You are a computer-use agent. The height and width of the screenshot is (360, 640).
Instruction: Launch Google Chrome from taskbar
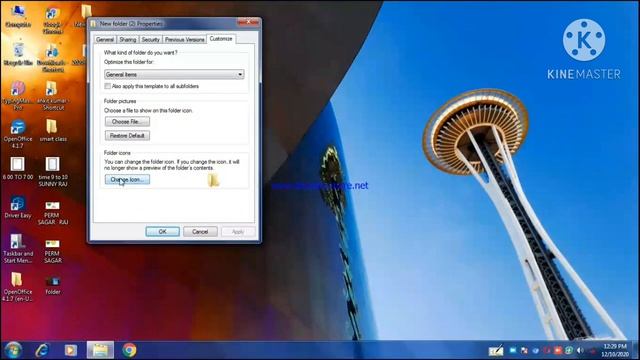point(129,350)
